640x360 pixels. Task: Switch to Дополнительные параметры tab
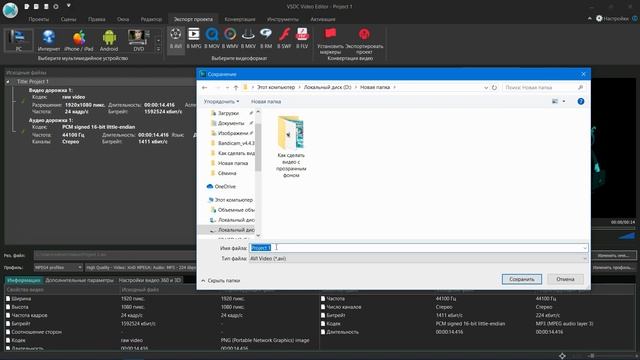coord(79,280)
